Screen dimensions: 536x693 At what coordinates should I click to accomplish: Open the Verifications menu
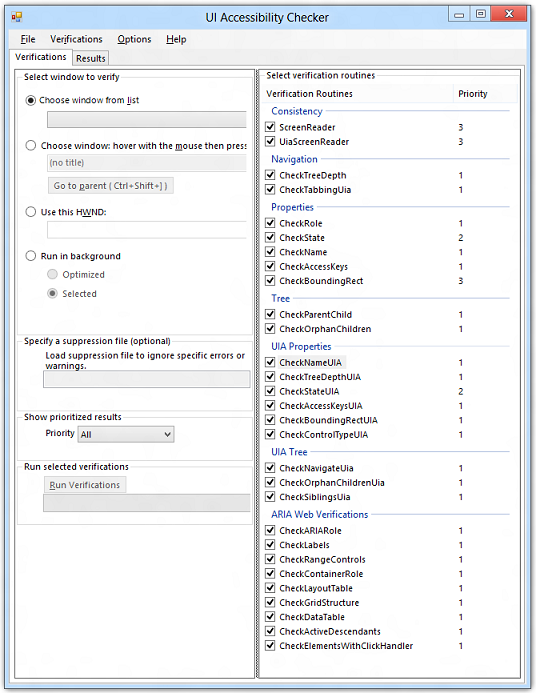pos(76,39)
